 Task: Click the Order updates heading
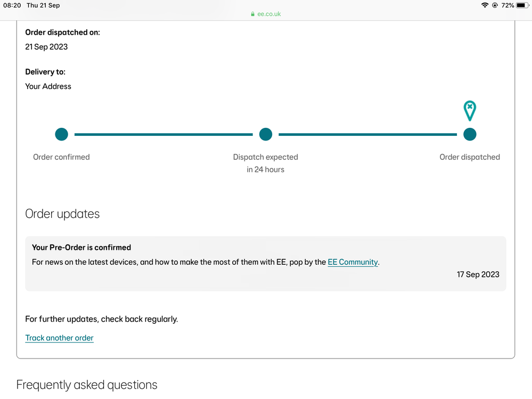[62, 214]
